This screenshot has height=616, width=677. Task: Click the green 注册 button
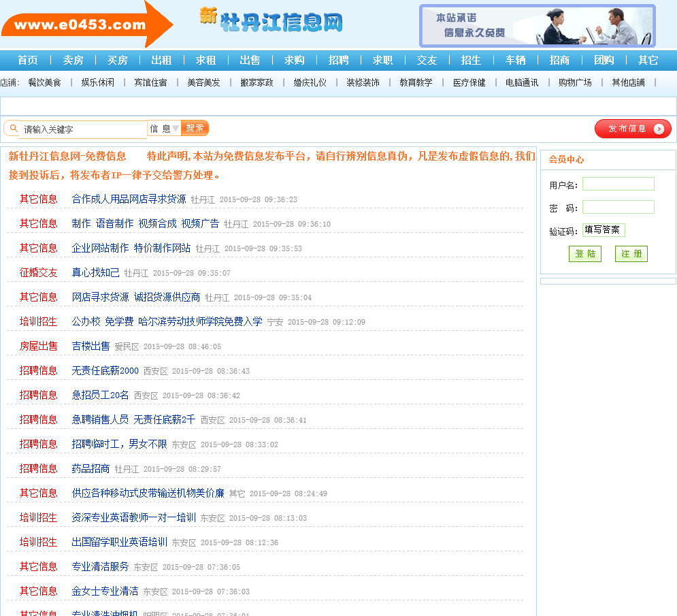point(631,254)
